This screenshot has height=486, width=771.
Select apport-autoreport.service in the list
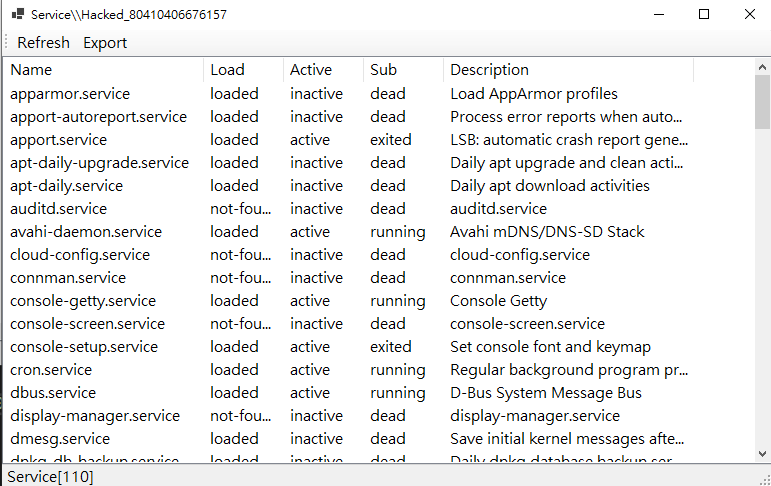tap(98, 117)
